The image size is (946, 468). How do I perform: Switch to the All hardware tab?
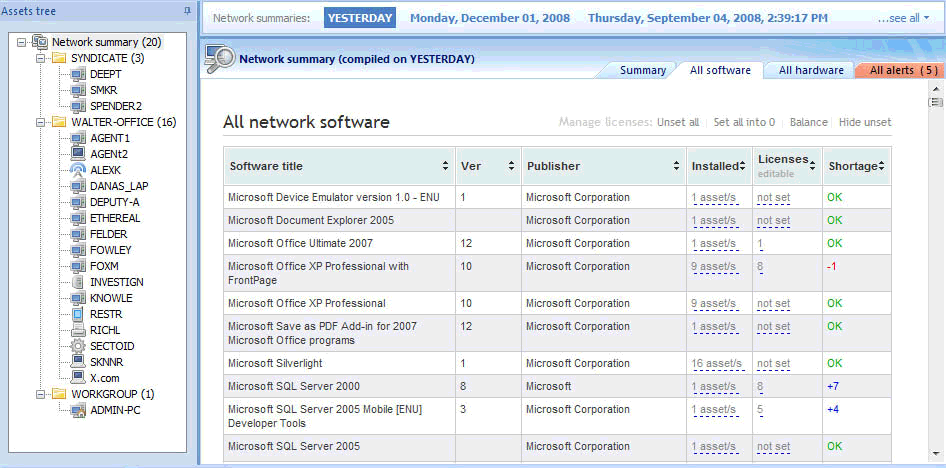(x=811, y=70)
